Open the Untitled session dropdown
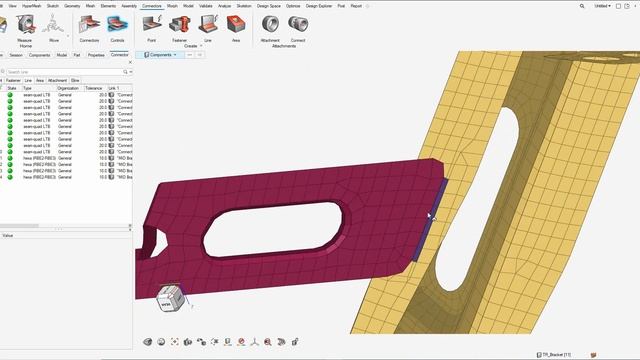The image size is (640, 360). click(602, 6)
